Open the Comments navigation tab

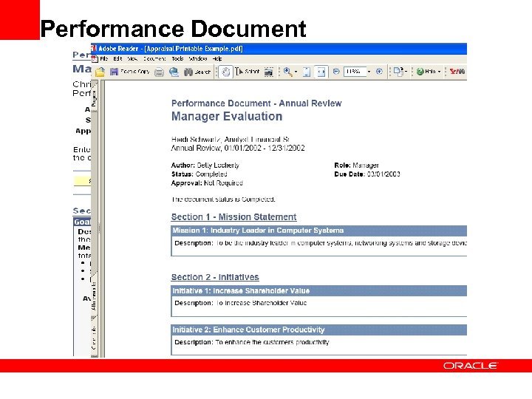[94, 338]
